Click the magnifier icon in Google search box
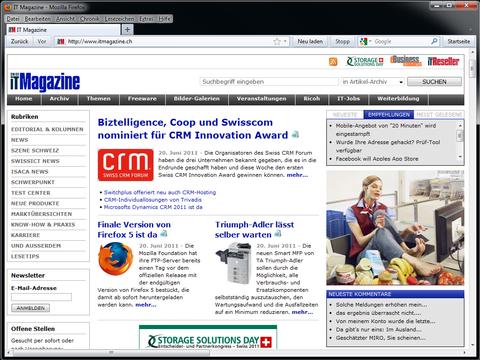480x360 pixels. pyautogui.click(x=434, y=41)
